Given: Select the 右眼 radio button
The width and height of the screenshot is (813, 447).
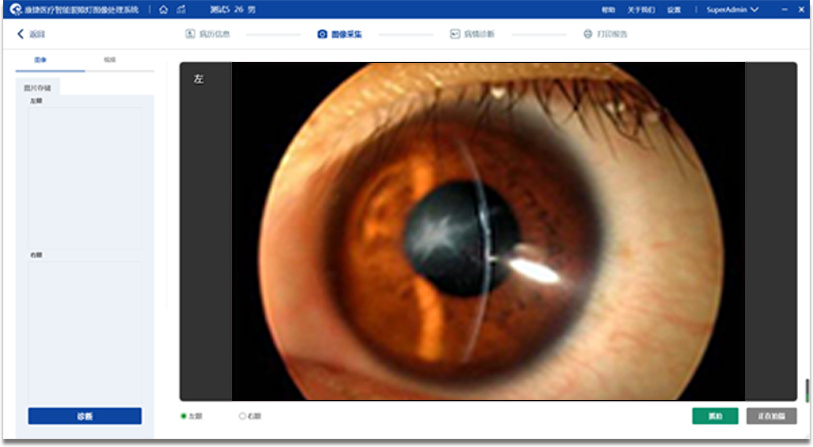Looking at the screenshot, I should click(242, 416).
